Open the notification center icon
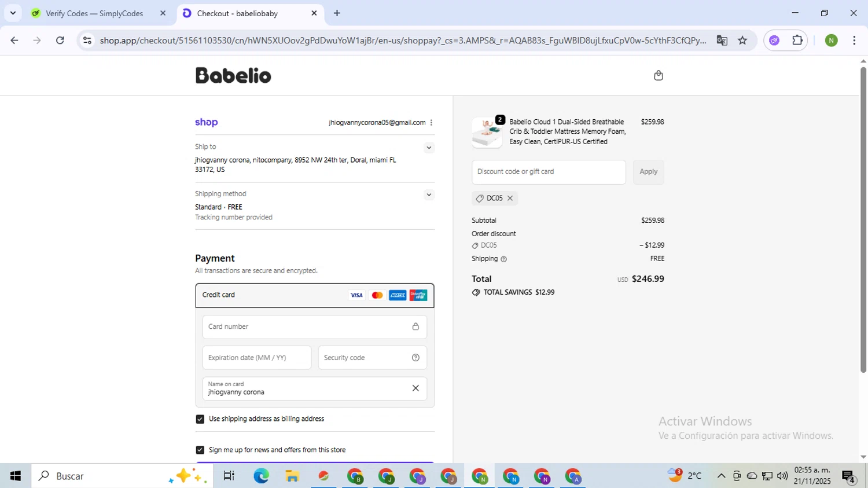Screen dimensions: 868x488 point(849,476)
